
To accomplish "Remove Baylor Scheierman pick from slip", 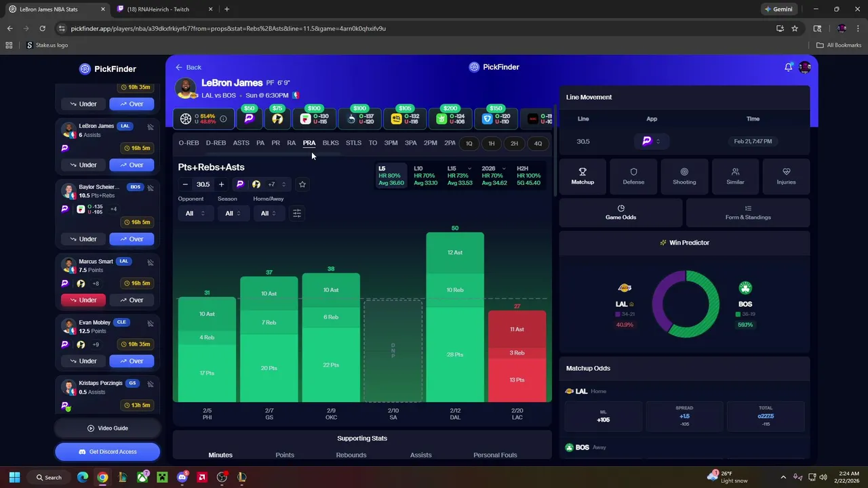I will [x=151, y=188].
